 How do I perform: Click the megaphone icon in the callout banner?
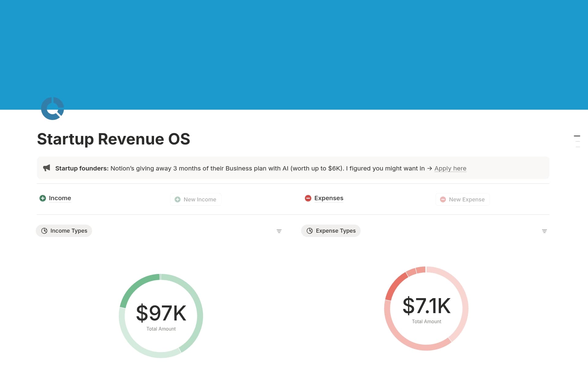47,168
